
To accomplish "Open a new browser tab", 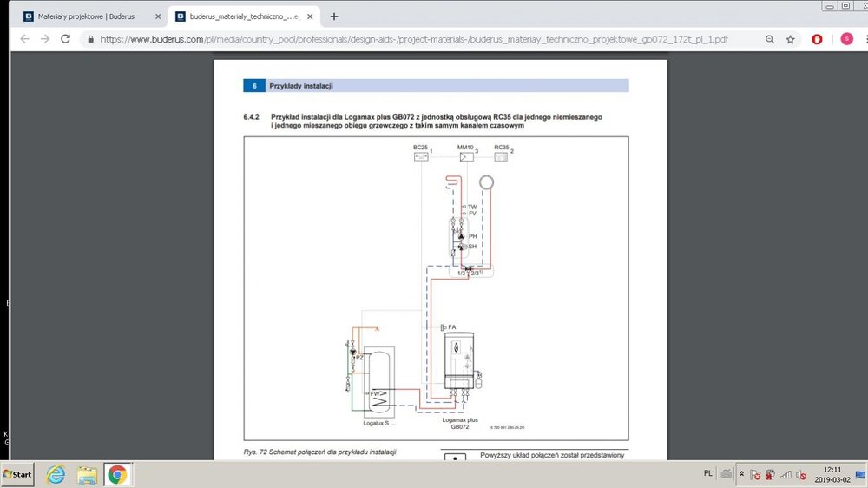I will click(334, 16).
